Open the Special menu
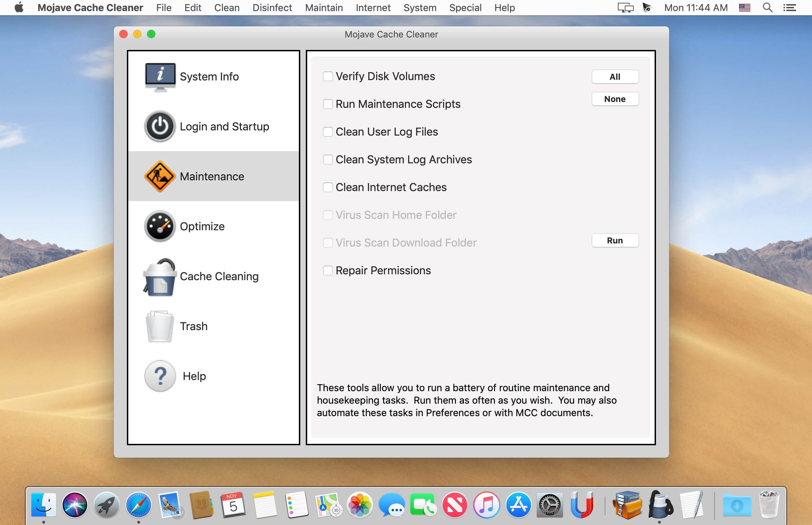Image resolution: width=812 pixels, height=525 pixels. (465, 8)
